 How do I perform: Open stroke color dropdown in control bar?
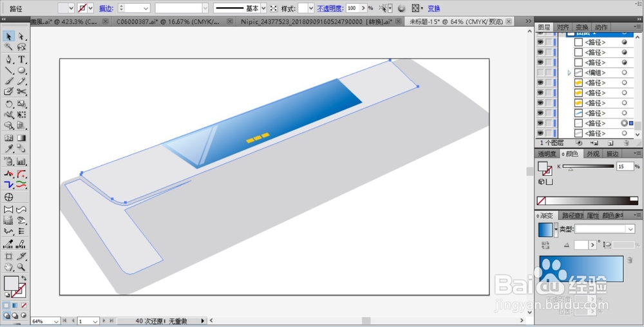[90, 8]
